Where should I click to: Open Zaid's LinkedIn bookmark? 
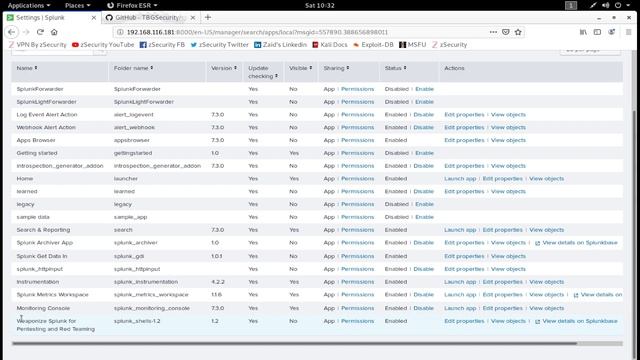[280, 44]
